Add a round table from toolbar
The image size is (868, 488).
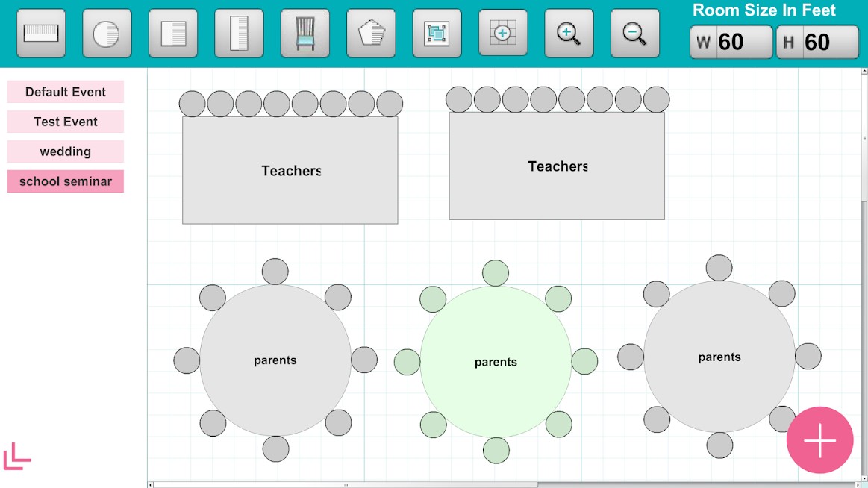pos(107,34)
